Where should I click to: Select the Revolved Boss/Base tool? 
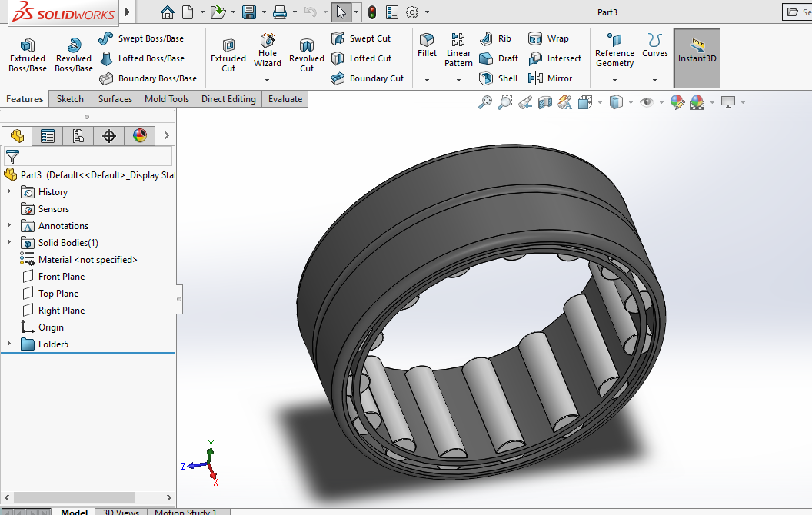(x=74, y=55)
